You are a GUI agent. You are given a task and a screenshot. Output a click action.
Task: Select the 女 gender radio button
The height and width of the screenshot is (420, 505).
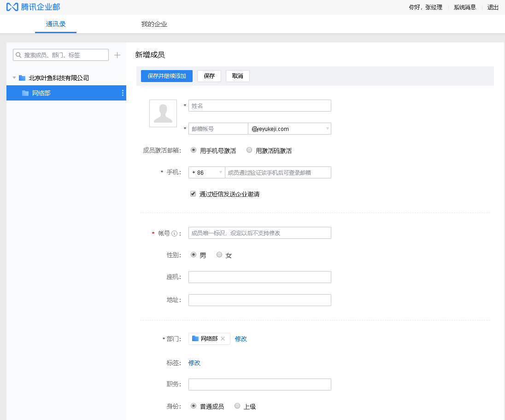click(219, 254)
